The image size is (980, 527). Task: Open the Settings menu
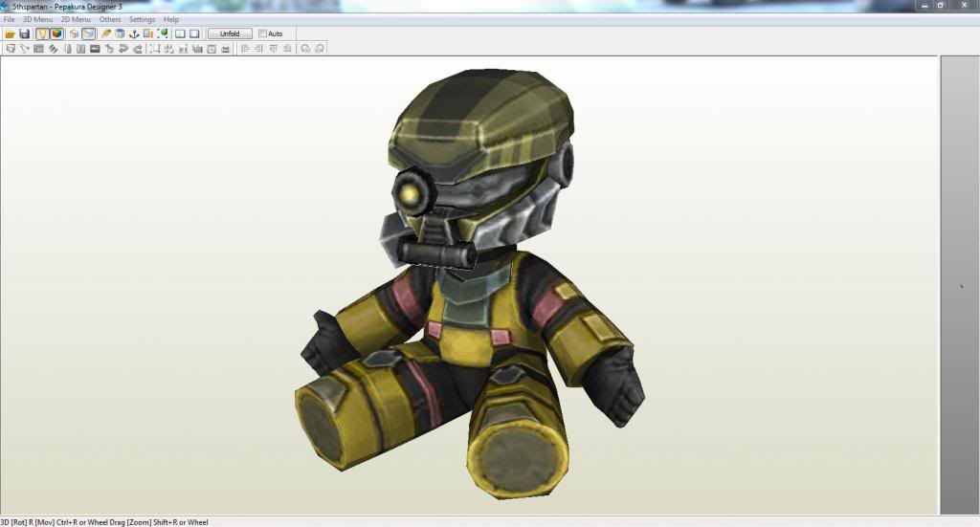pyautogui.click(x=142, y=19)
